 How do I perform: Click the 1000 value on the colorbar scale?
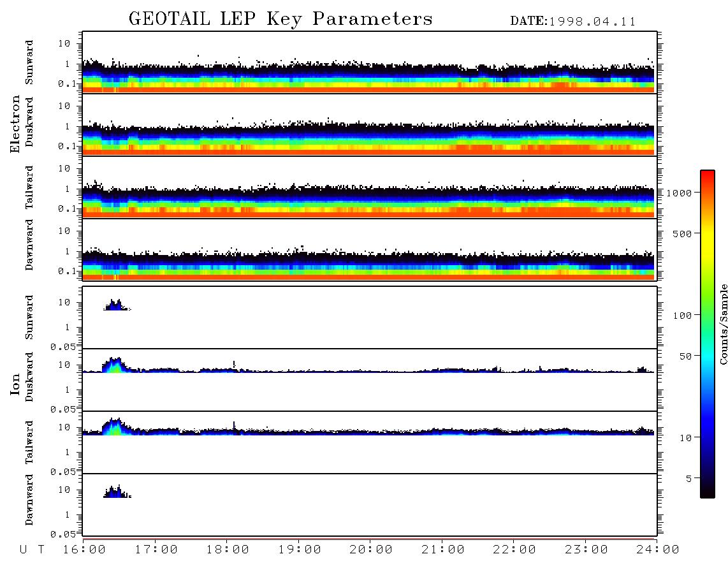679,193
